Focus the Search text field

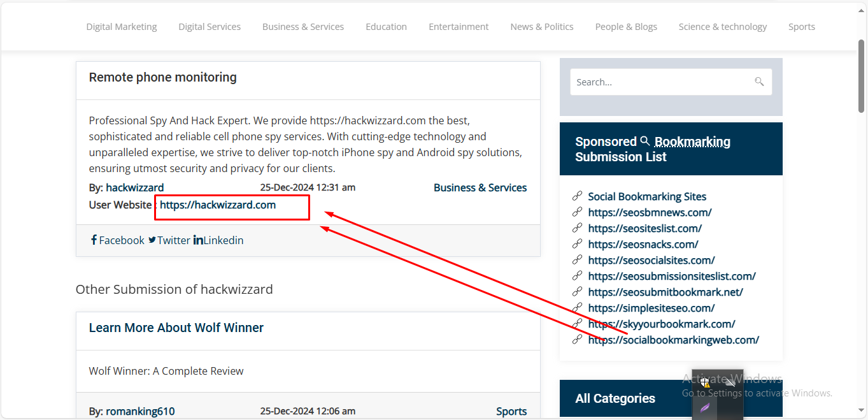(659, 82)
